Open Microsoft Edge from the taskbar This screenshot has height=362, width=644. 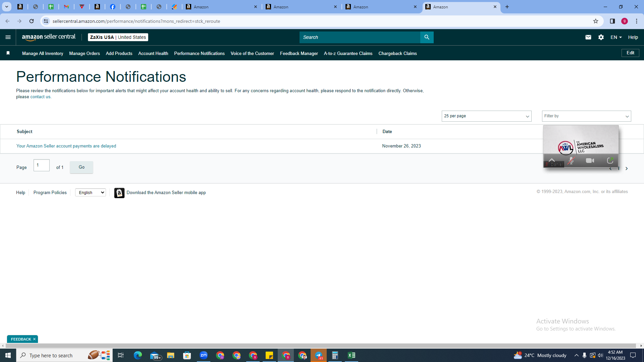[138, 355]
